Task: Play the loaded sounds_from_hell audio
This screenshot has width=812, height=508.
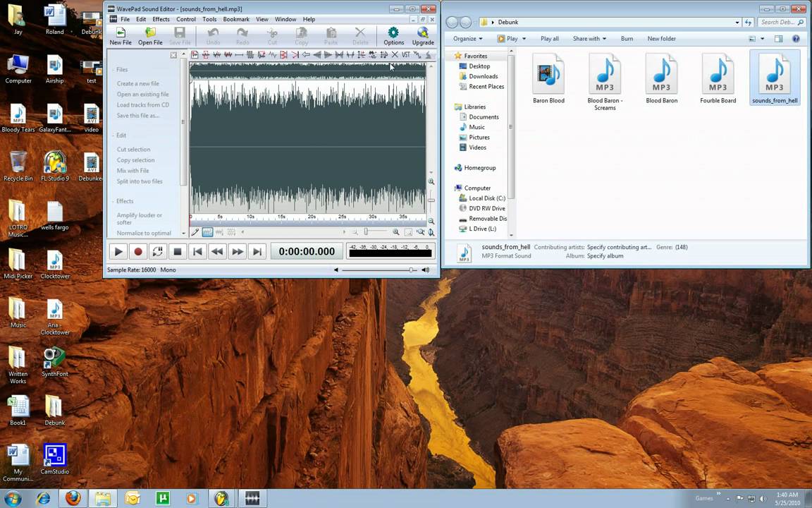Action: point(118,251)
